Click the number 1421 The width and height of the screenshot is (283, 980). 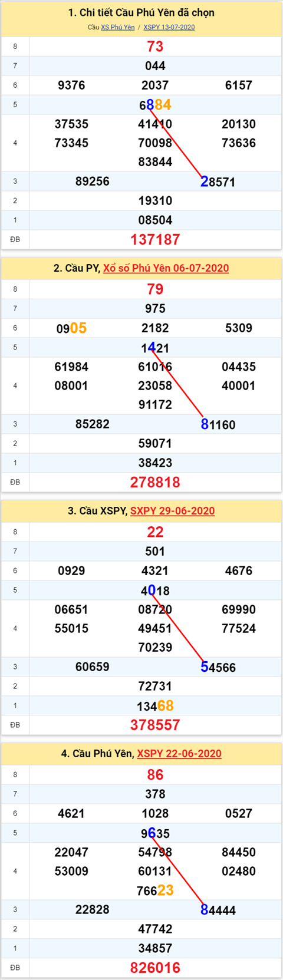pos(155,348)
